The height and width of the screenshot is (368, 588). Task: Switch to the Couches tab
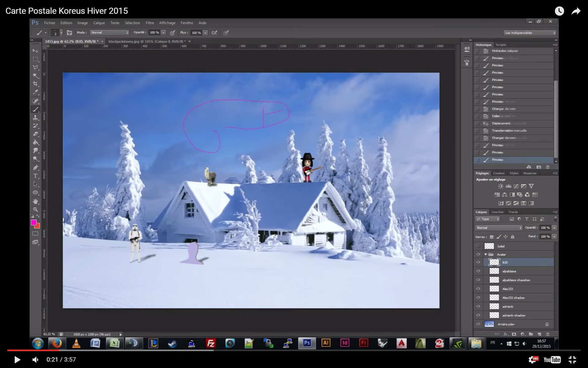coord(497,212)
